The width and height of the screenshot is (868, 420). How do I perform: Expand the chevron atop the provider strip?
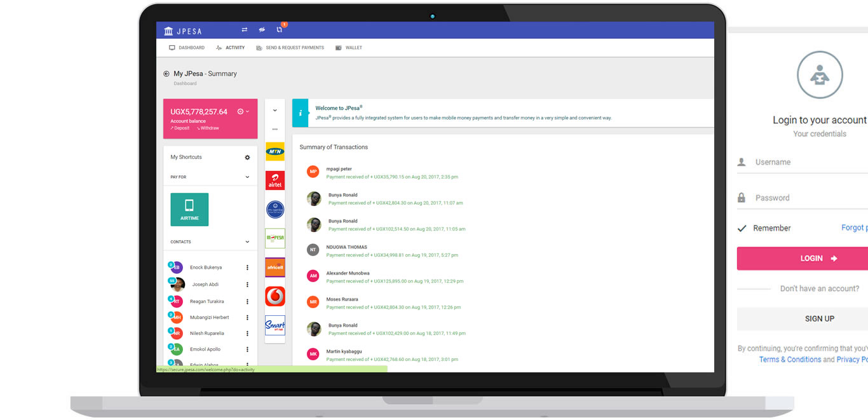(275, 111)
